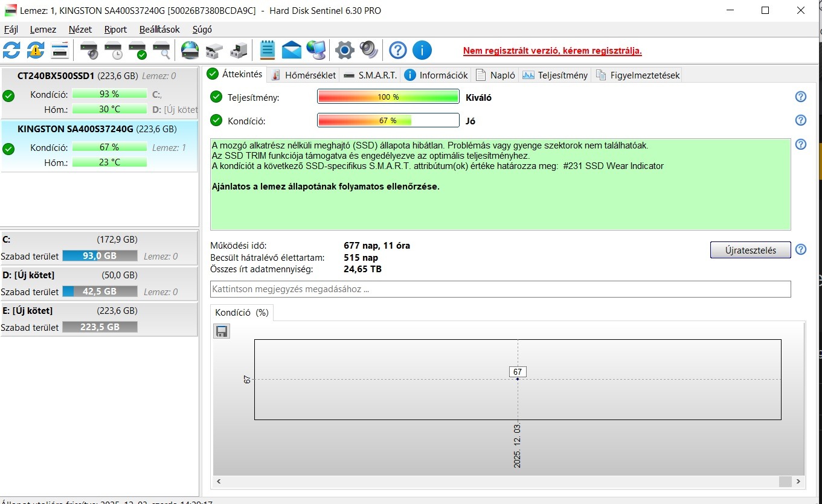Viewport: 822px width, 504px height.
Task: Switch to the Napló tab
Action: tap(495, 75)
